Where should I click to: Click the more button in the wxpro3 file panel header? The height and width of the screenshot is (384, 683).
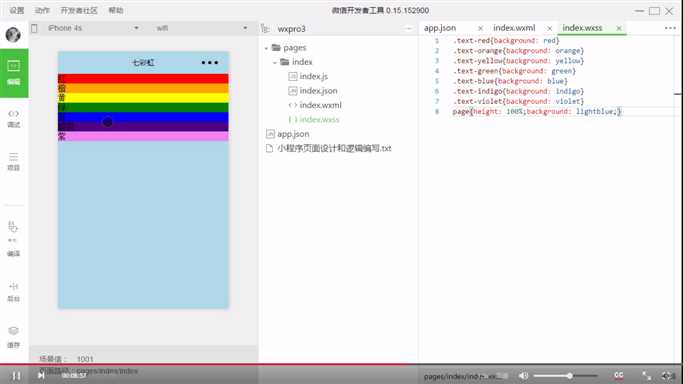point(408,29)
